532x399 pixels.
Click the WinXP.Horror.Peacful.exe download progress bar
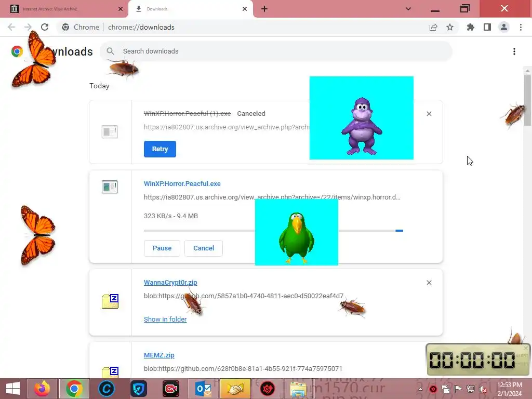pyautogui.click(x=273, y=231)
